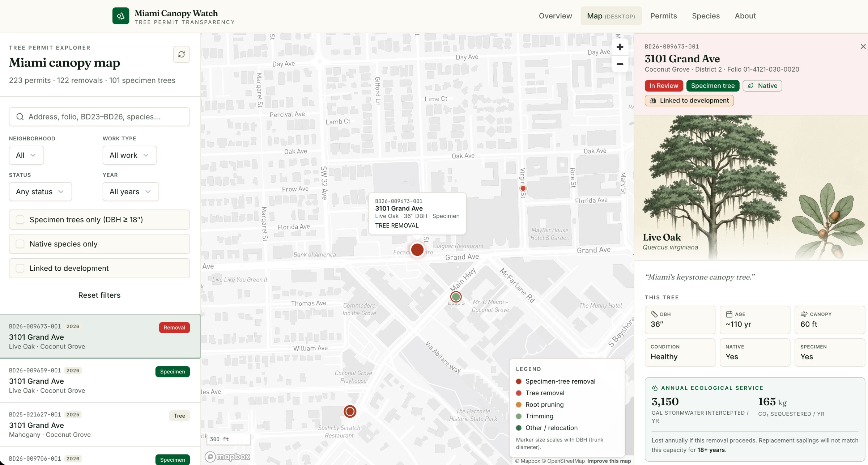Check the Linked to development filter
868x465 pixels.
coord(20,268)
